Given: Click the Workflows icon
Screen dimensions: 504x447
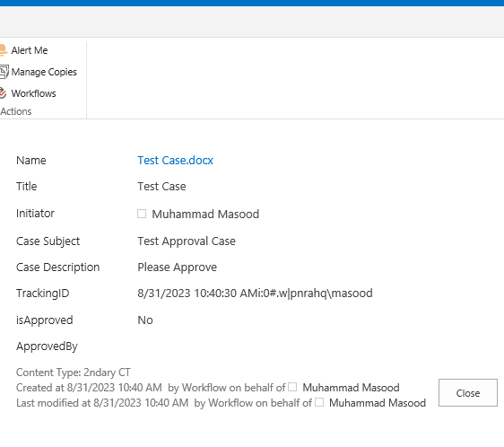Looking at the screenshot, I should tap(3, 93).
